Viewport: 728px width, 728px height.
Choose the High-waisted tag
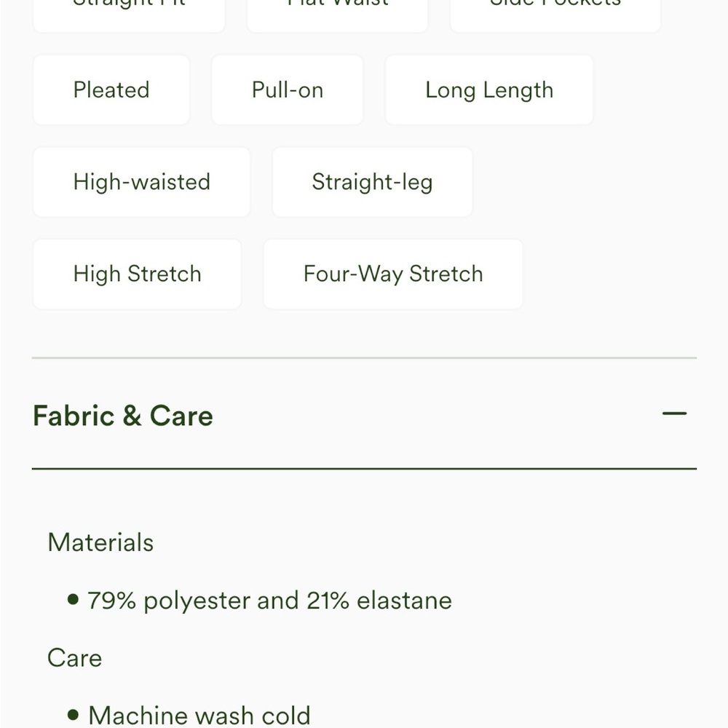[x=142, y=182]
